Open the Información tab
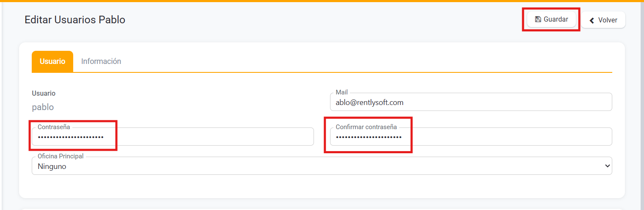 (101, 61)
